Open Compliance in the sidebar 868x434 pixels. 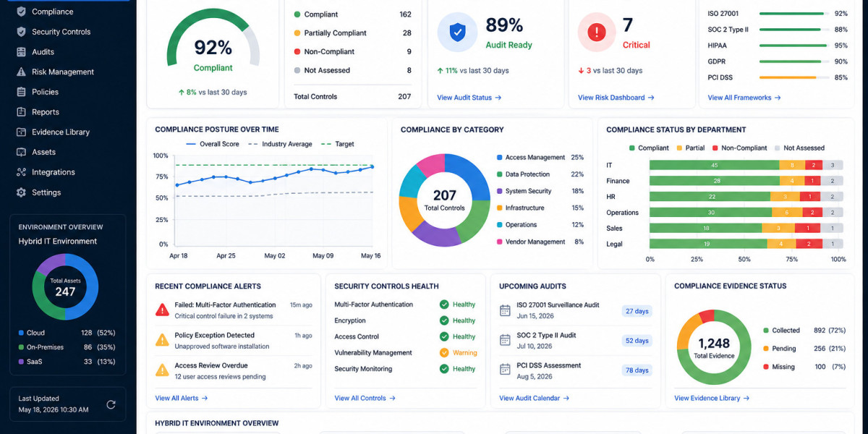point(53,12)
